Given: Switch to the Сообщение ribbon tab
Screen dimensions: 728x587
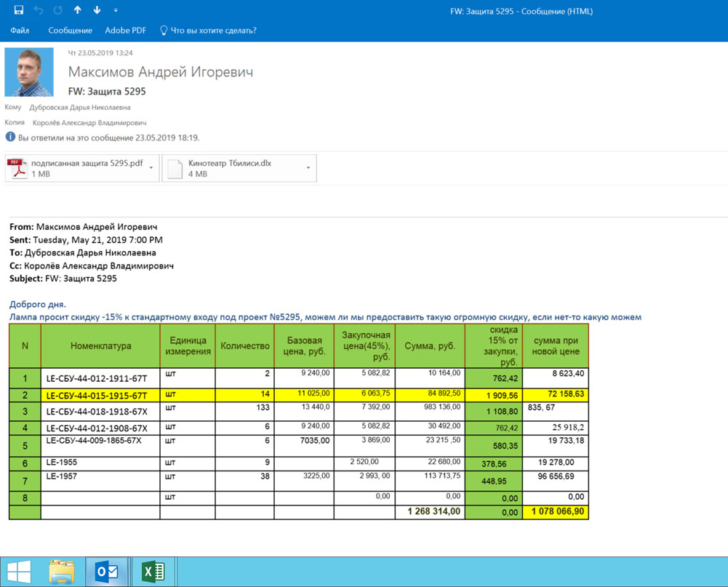Looking at the screenshot, I should click(70, 31).
